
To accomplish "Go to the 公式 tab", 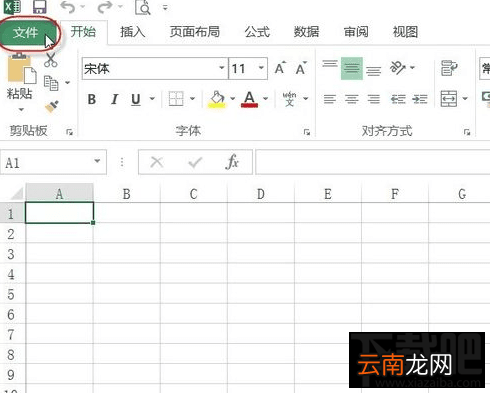I will (257, 32).
